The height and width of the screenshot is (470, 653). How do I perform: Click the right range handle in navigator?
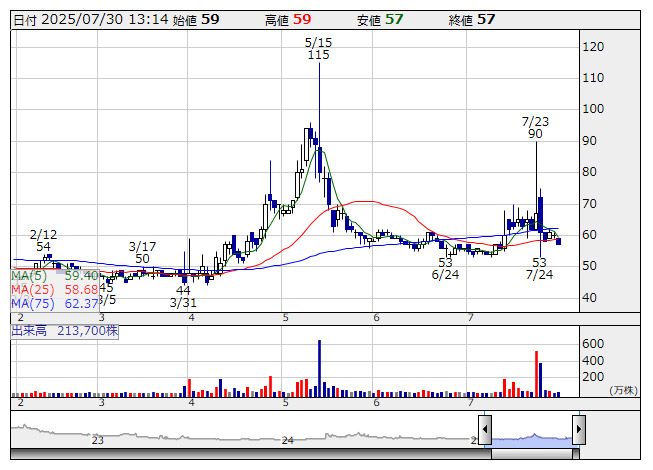(x=578, y=431)
